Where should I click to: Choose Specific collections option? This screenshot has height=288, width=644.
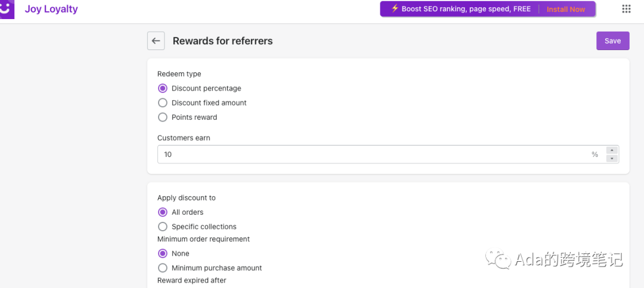click(163, 227)
